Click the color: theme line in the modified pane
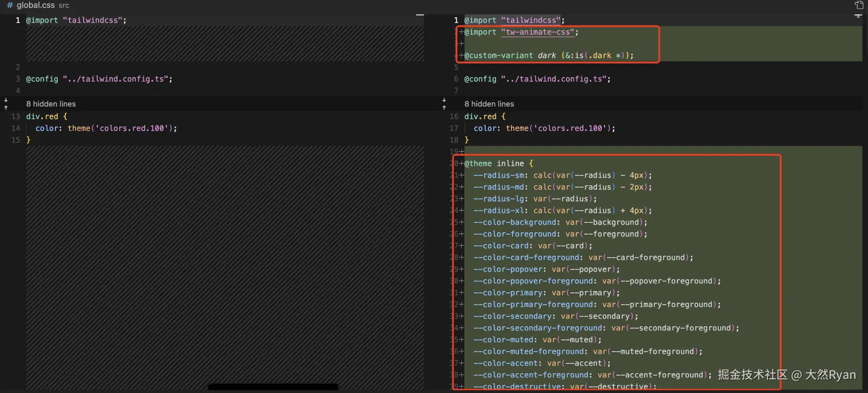The image size is (868, 393). coord(544,128)
